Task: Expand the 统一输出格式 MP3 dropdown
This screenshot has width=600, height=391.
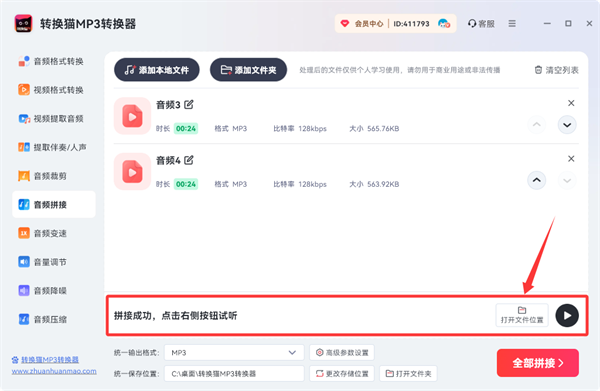Action: coord(234,352)
